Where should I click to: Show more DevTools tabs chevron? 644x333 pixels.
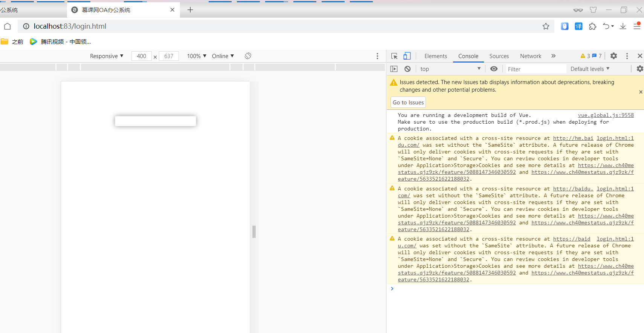click(x=553, y=56)
